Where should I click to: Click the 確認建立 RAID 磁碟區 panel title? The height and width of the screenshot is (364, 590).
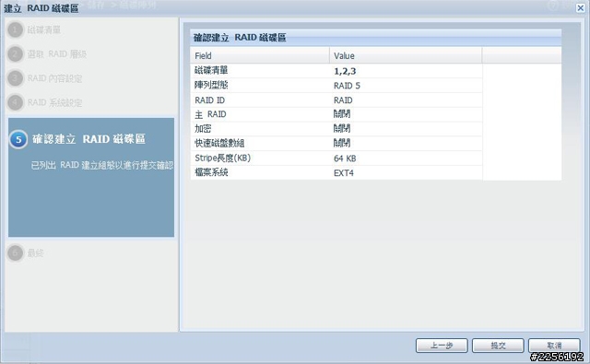point(240,38)
